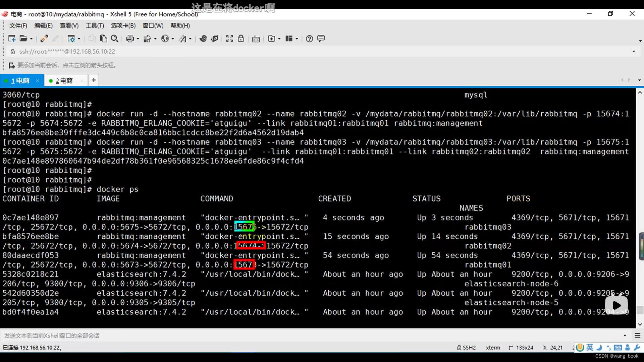Viewport: 644px width, 362px height.
Task: Toggle full screen with the expand icon
Action: tap(229, 39)
